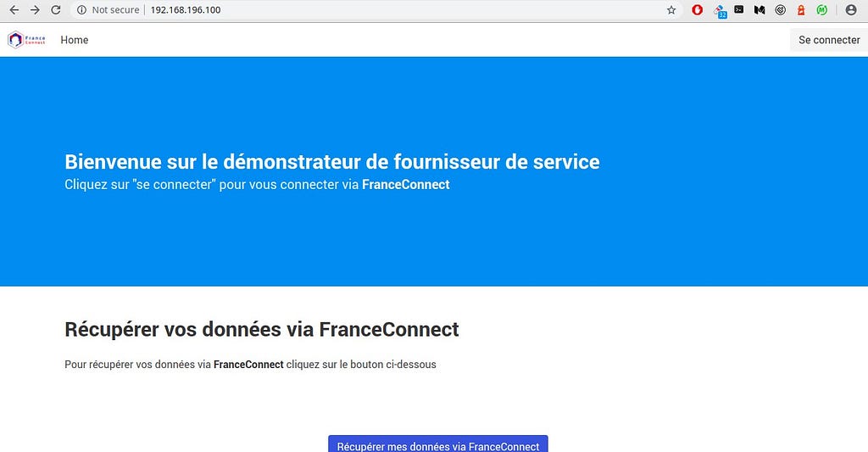This screenshot has height=452, width=868.
Task: Bookmark this page with the star icon
Action: (671, 10)
